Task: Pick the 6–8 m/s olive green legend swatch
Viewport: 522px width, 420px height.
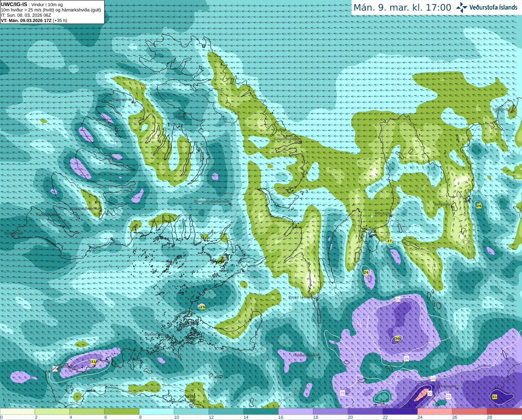Action: coord(122,411)
